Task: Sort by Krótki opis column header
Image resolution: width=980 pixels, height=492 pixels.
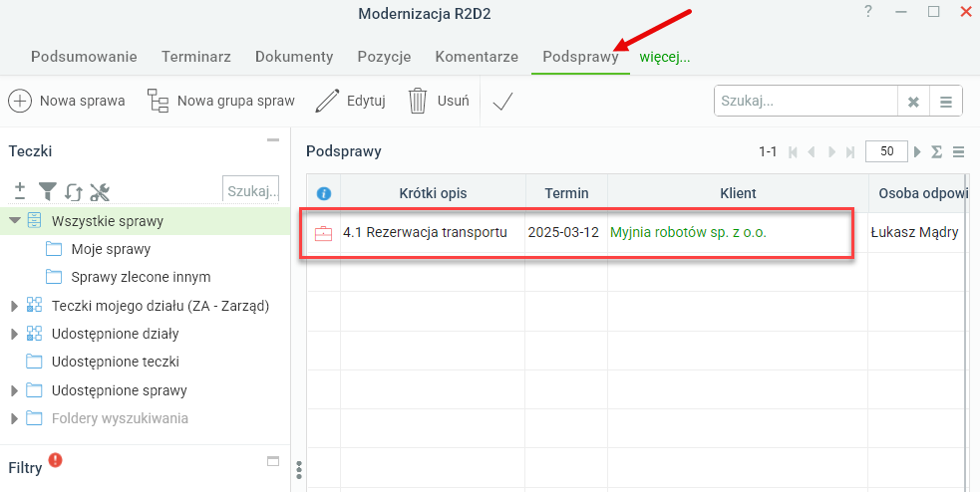Action: (433, 193)
